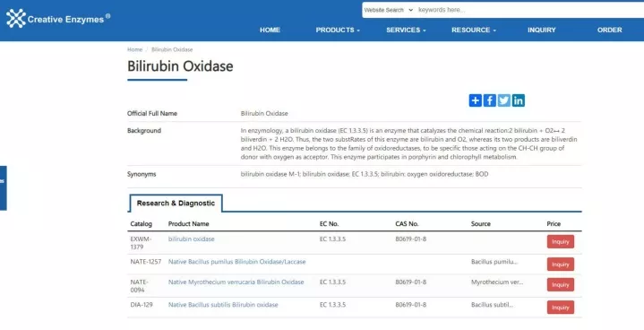Open the blue plus share icon
The image size is (644, 330).
476,100
